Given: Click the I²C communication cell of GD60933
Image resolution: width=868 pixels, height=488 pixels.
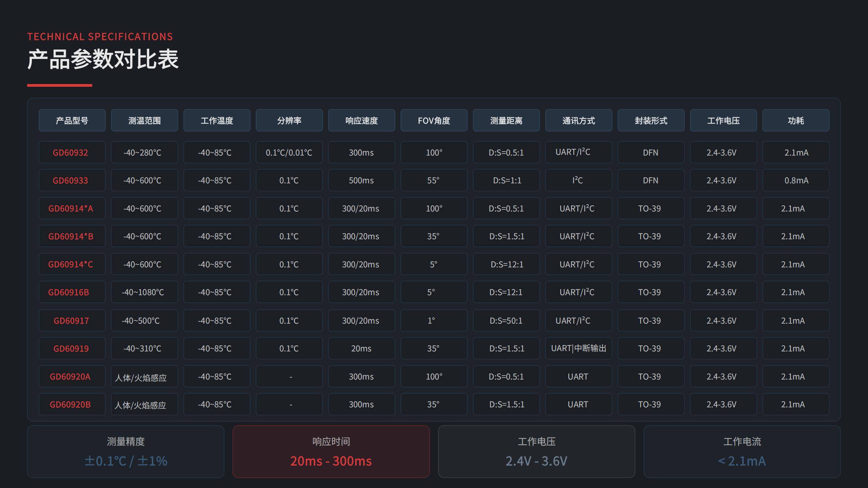Looking at the screenshot, I should point(579,180).
